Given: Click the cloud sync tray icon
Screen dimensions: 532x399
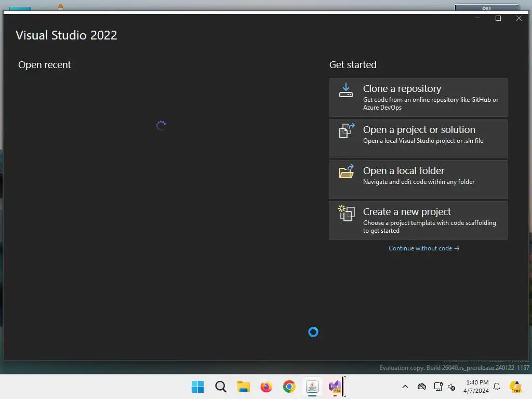Looking at the screenshot, I should pyautogui.click(x=422, y=387).
